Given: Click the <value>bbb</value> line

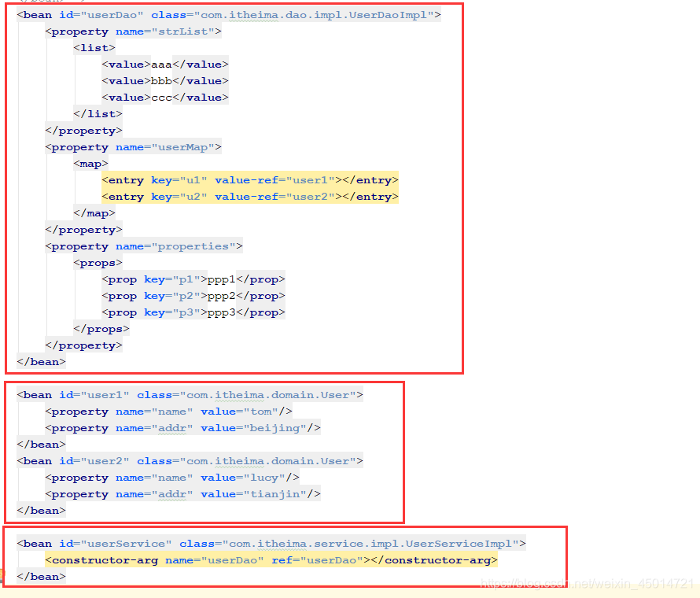Looking at the screenshot, I should tap(164, 81).
